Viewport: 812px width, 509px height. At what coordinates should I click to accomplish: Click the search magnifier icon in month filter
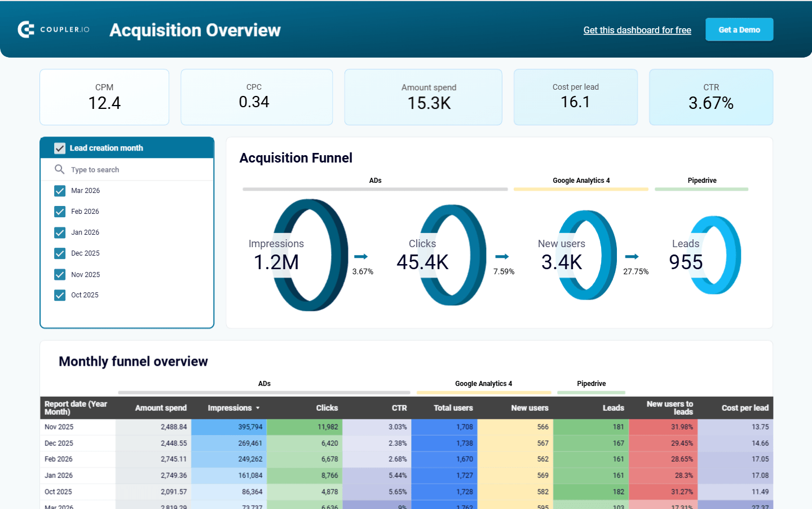59,169
